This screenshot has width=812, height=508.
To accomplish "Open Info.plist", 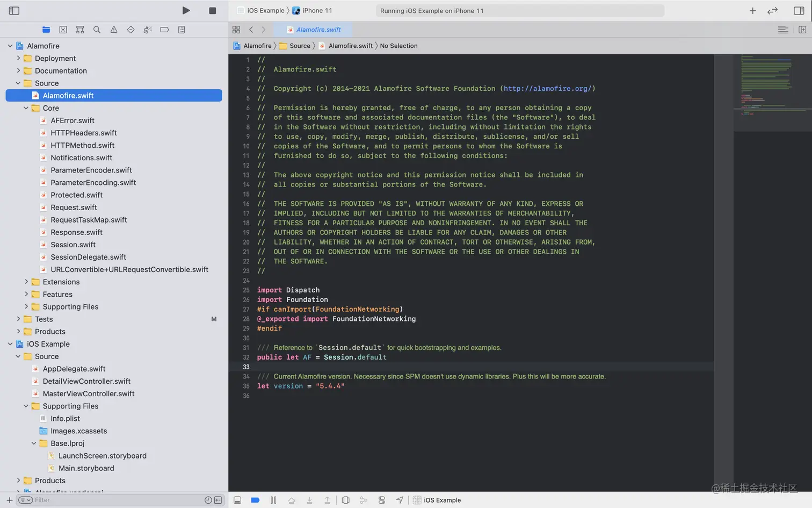I will tap(65, 419).
